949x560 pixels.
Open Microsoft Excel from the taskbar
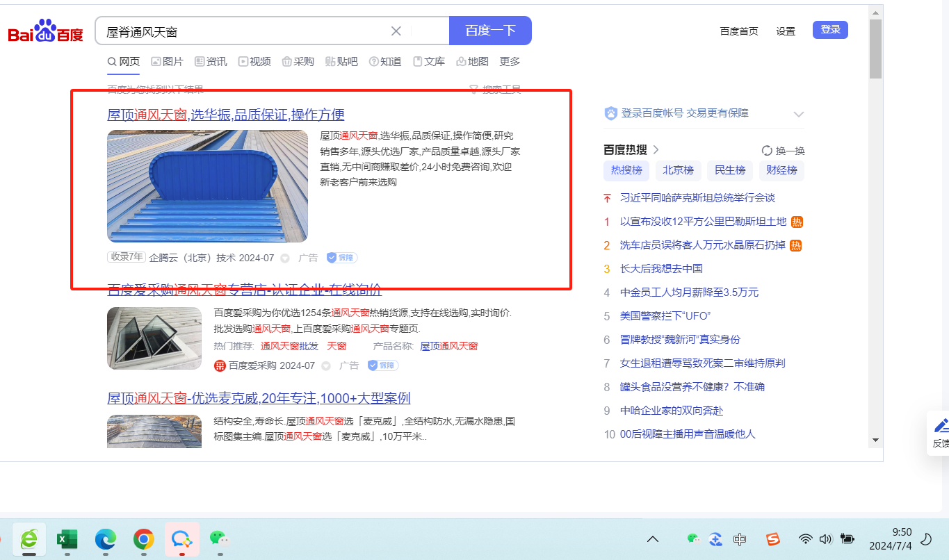67,538
